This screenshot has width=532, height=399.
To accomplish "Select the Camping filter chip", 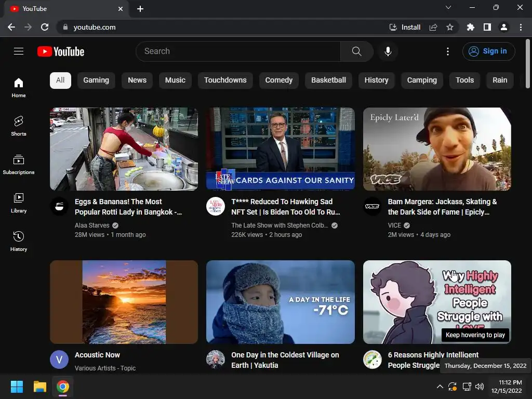I will click(422, 81).
